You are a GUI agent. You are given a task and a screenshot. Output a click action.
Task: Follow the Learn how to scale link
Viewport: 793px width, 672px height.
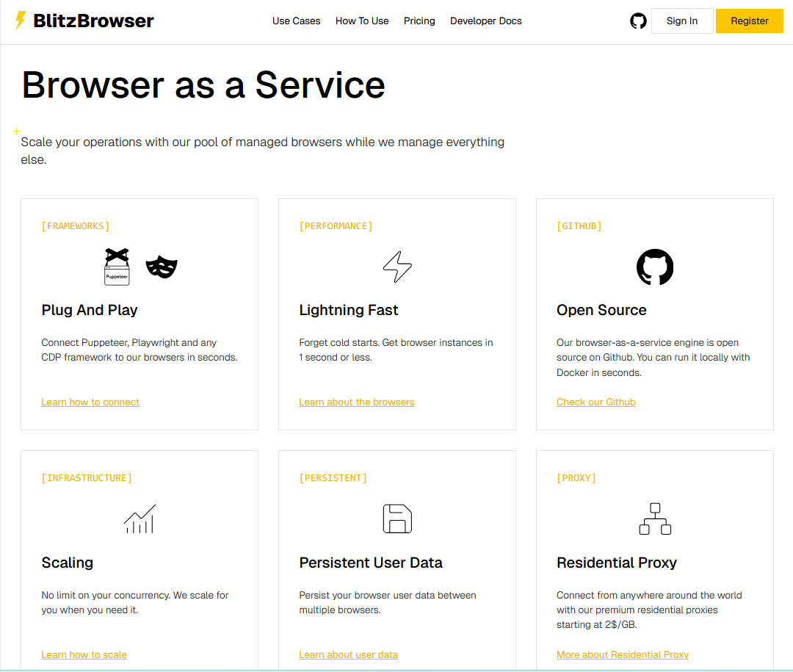pos(84,654)
